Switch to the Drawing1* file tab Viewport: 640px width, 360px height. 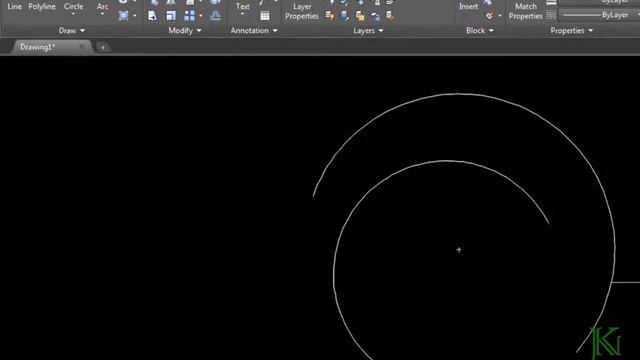(38, 47)
